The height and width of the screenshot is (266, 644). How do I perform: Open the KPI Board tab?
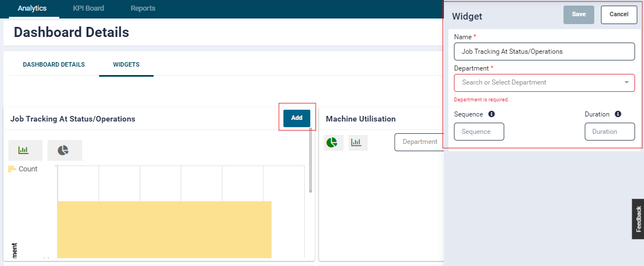tap(88, 8)
